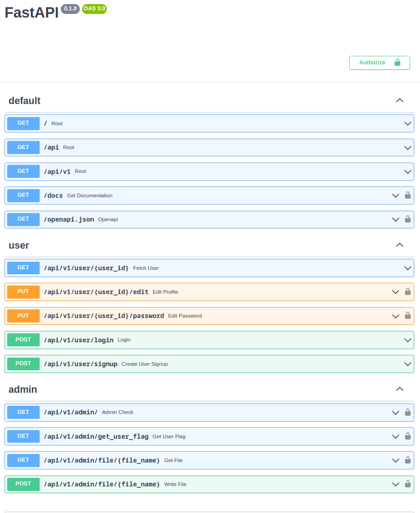Screen dimensions: 420x513
Task: Click the POST badge for Login
Action: point(23,340)
